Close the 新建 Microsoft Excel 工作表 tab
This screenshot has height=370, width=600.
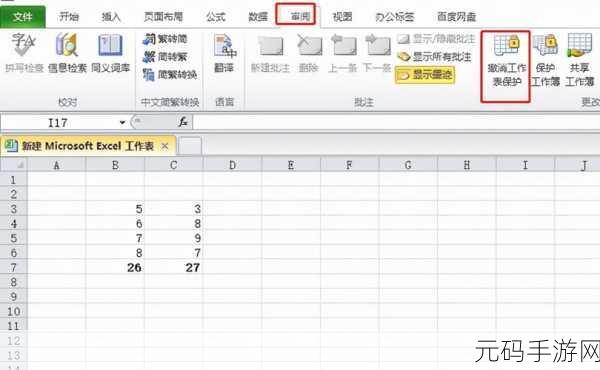165,146
